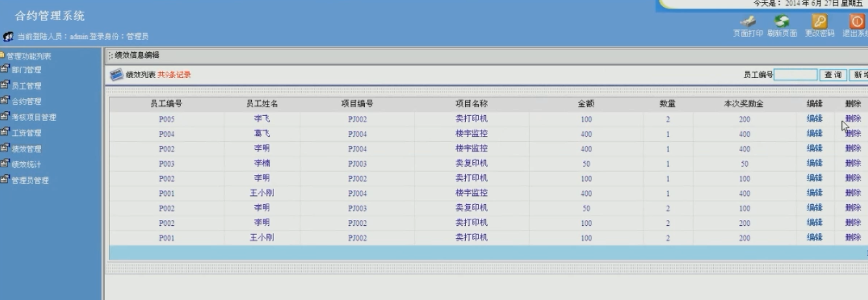Click the 数量 column header
The image size is (868, 300).
(x=668, y=104)
